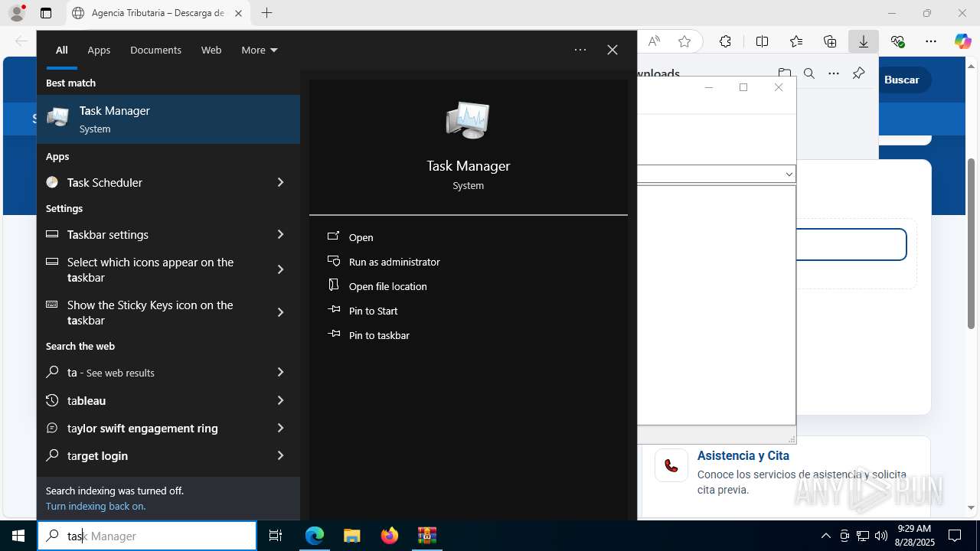
Task: Close the Windows search panel
Action: [612, 50]
